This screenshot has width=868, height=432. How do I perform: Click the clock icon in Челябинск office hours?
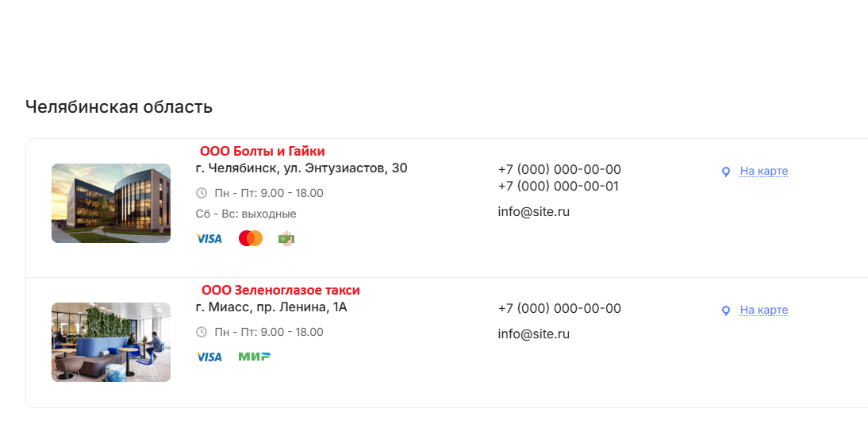click(x=202, y=193)
